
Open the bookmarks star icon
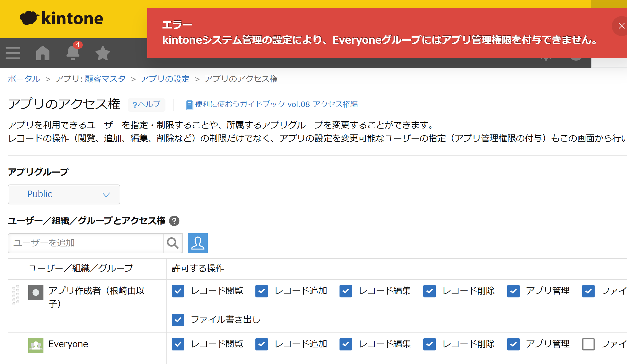(103, 53)
